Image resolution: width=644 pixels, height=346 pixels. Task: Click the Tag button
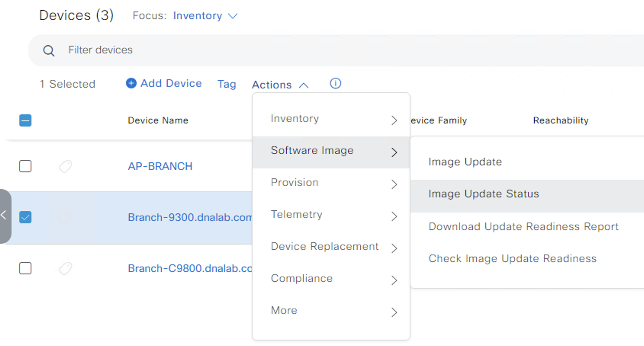coord(227,84)
